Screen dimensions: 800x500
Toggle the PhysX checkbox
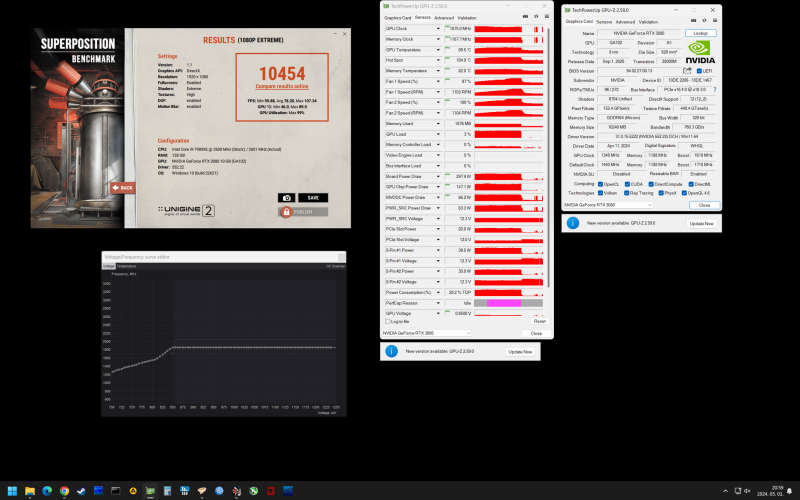click(x=661, y=193)
